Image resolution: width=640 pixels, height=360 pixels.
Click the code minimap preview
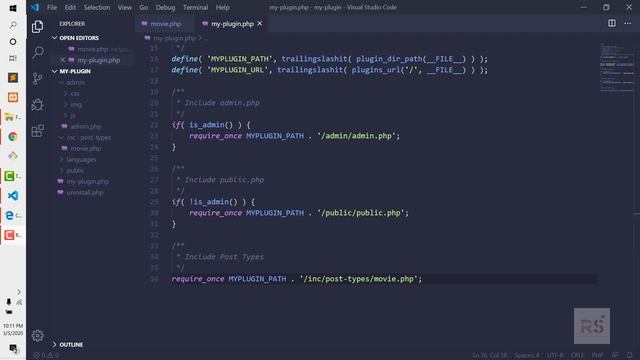(616, 67)
